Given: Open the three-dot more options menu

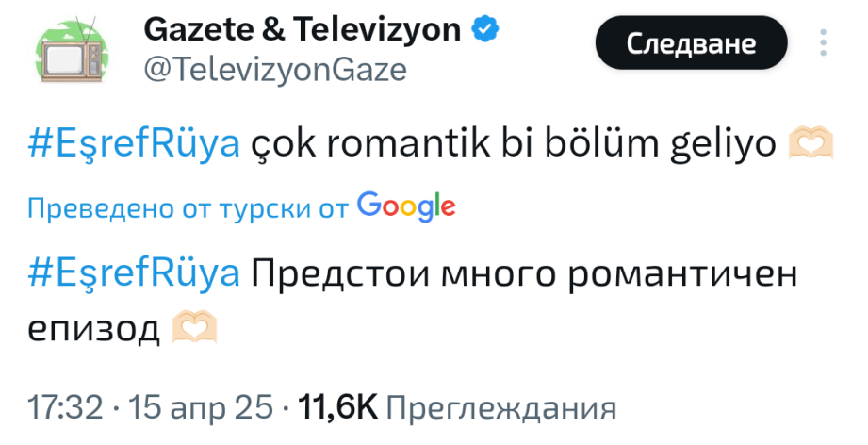Looking at the screenshot, I should tap(824, 43).
